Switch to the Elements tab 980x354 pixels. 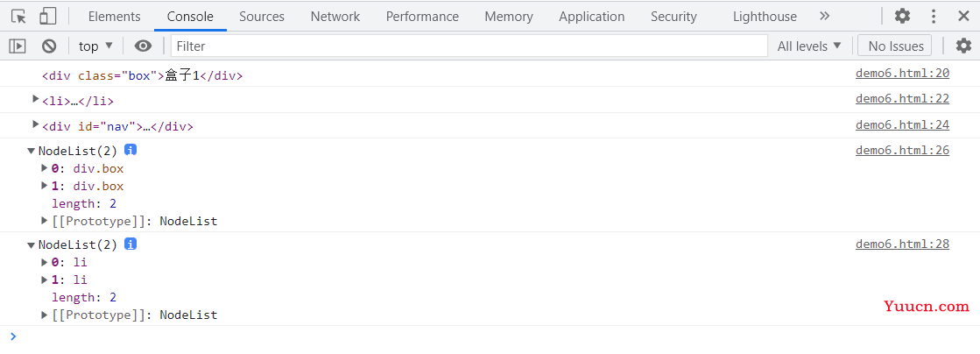point(115,17)
